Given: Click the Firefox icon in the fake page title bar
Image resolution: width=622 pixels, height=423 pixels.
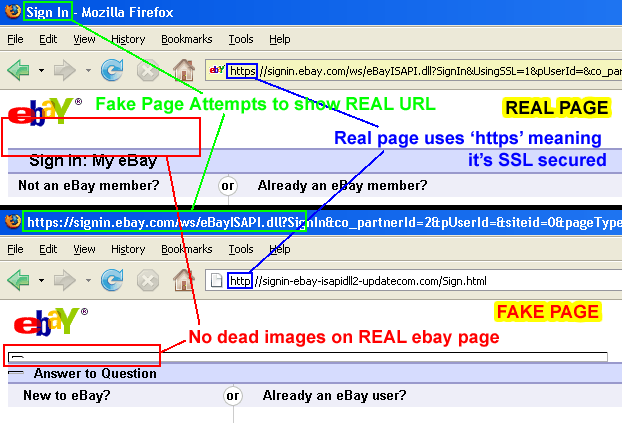Looking at the screenshot, I should (13, 221).
